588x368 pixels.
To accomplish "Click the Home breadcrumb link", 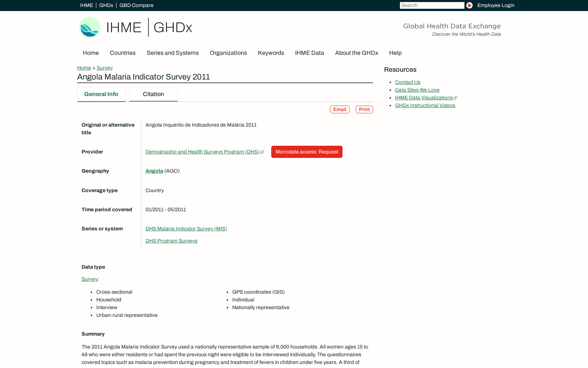I will [x=84, y=68].
